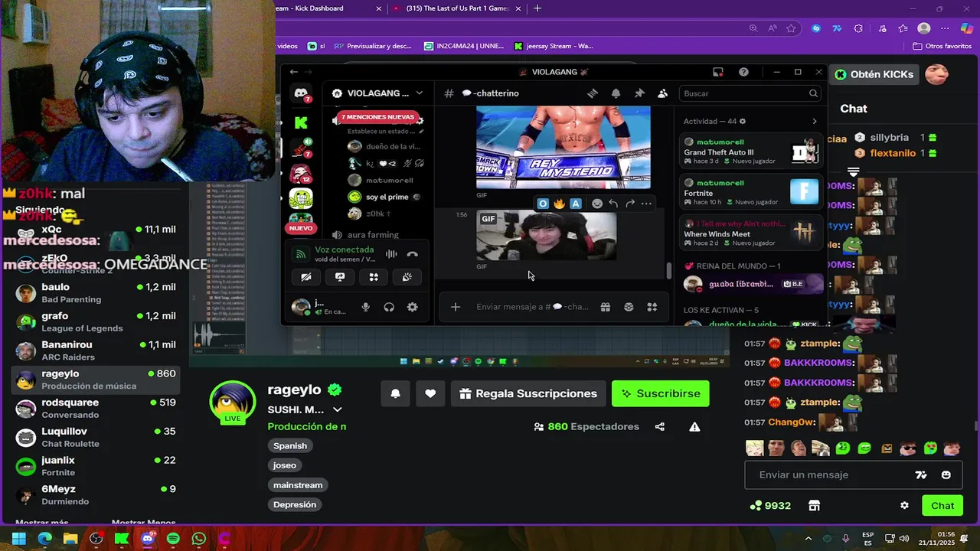
Task: Switch to Kick Dashboard browser tab
Action: (x=329, y=8)
